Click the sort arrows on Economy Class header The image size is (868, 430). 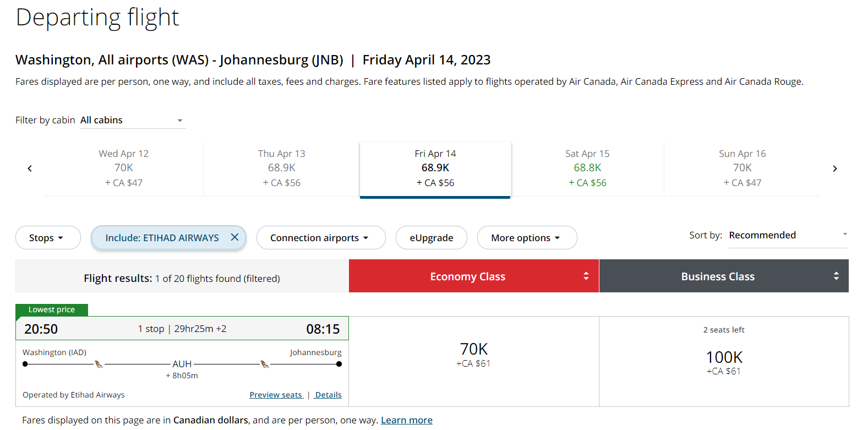point(585,276)
